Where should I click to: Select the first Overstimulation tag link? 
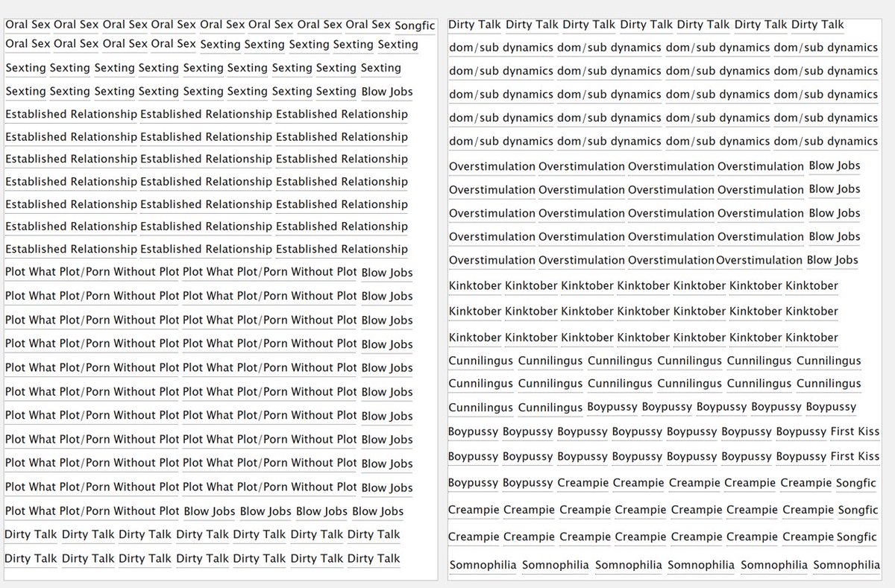click(x=492, y=166)
